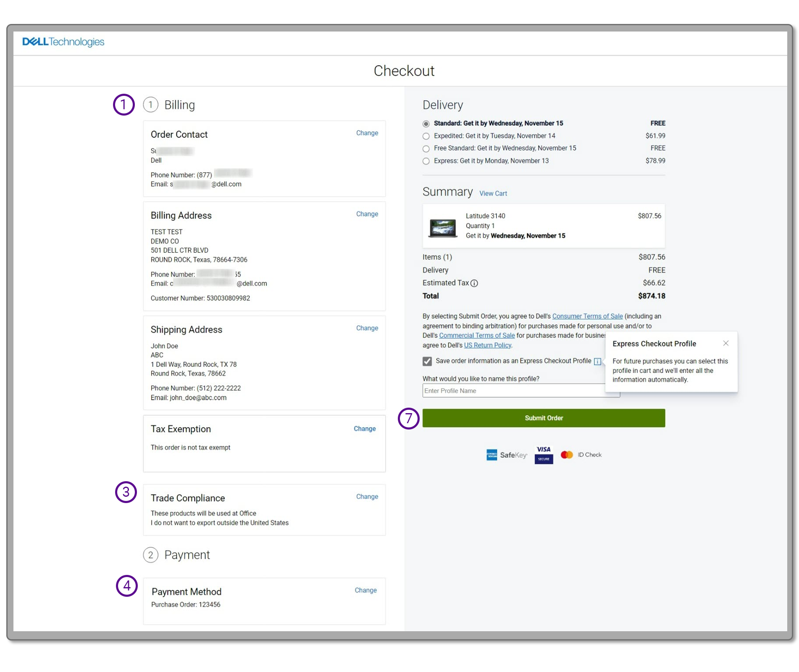Change the Billing Address

click(367, 214)
